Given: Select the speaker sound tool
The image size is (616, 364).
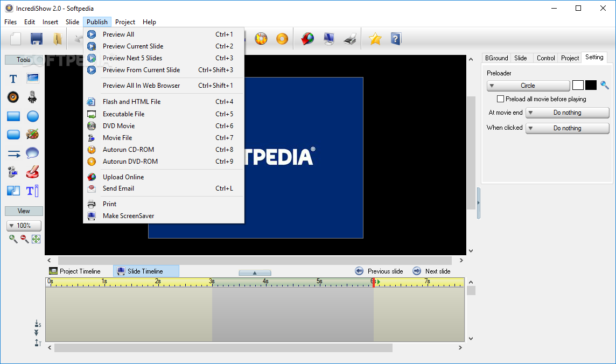Looking at the screenshot, I should pos(13,97).
